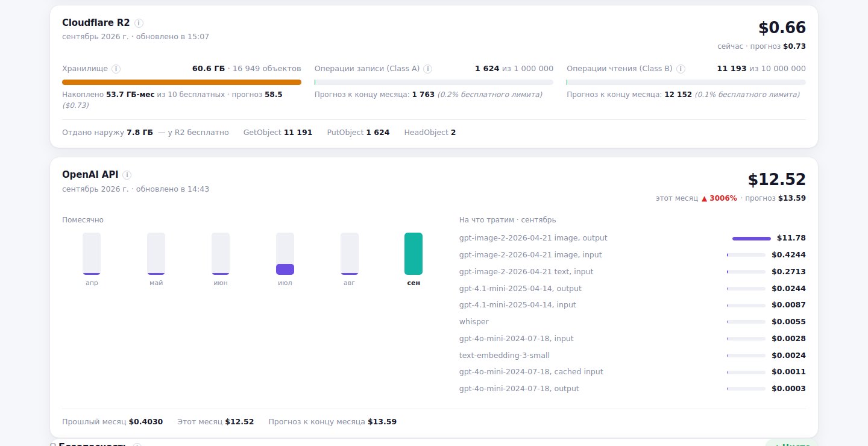This screenshot has height=446, width=868.
Task: Click the $12.52 OpenAI total heading
Action: [x=777, y=180]
